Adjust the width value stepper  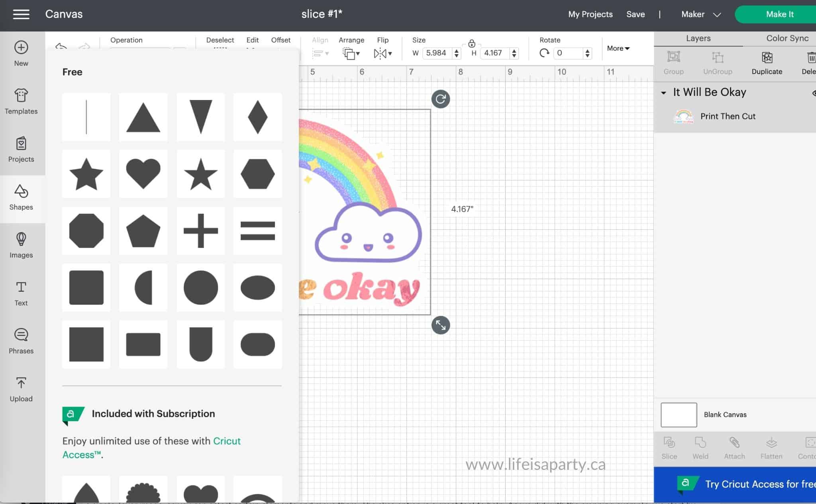pyautogui.click(x=457, y=53)
